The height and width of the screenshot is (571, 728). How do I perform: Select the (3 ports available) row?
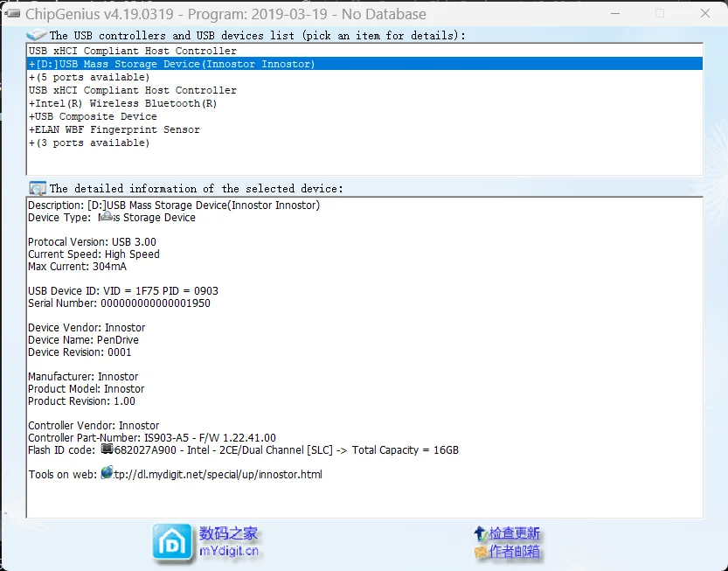364,143
